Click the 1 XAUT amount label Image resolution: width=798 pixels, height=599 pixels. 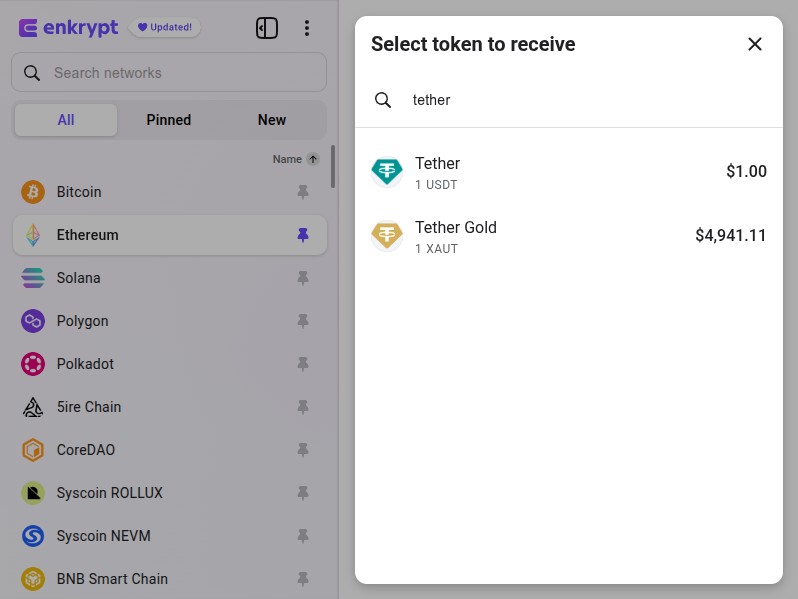click(x=436, y=249)
